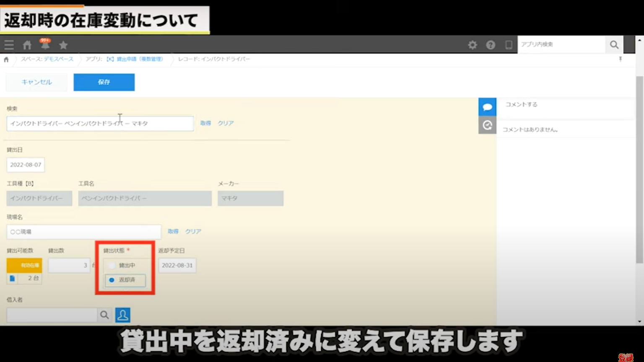Open the 貸出日 date field

26,165
